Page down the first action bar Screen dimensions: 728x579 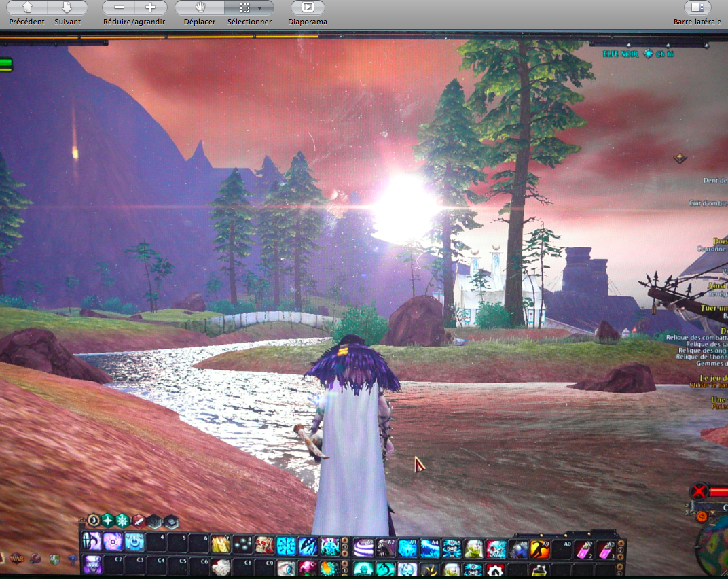[344, 553]
